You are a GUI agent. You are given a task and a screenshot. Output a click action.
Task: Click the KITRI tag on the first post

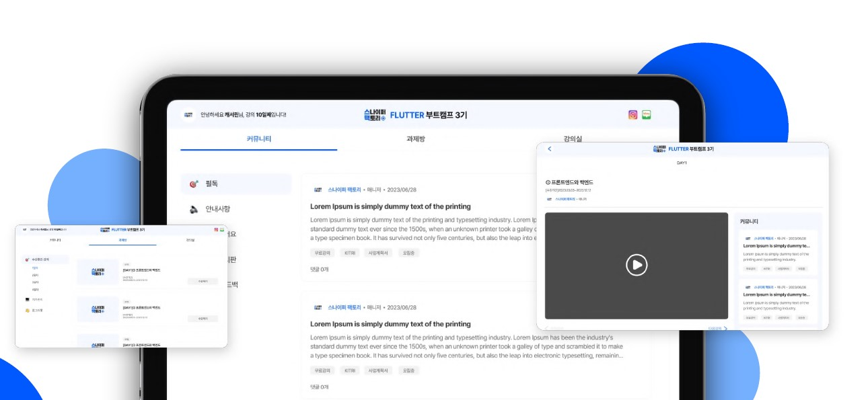coord(349,253)
